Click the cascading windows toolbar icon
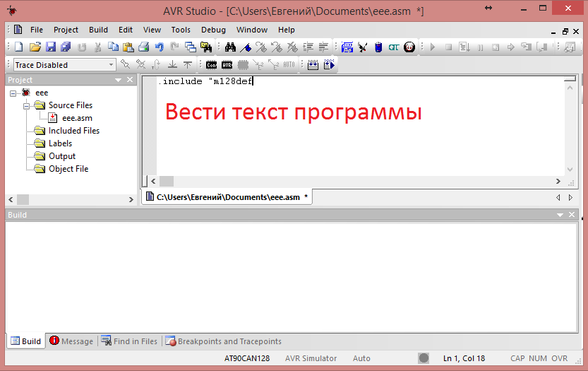 [191, 47]
